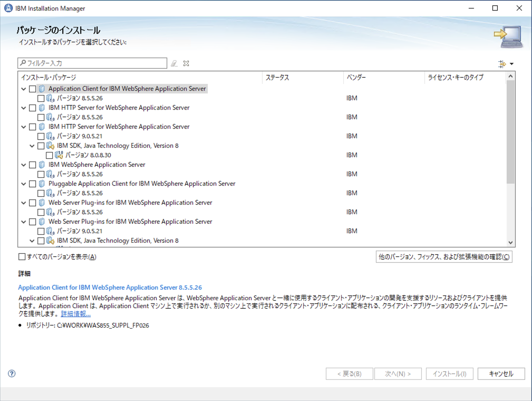Click the clear filter eraser icon
532x401 pixels.
174,63
